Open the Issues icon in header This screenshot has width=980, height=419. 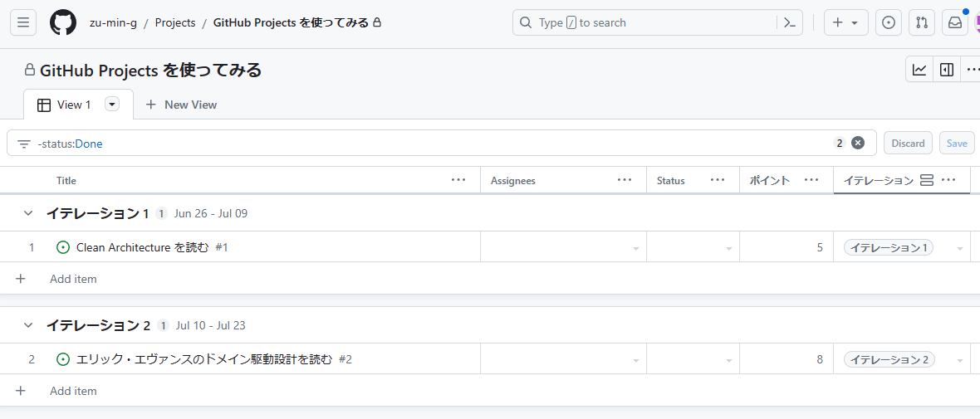[x=889, y=23]
